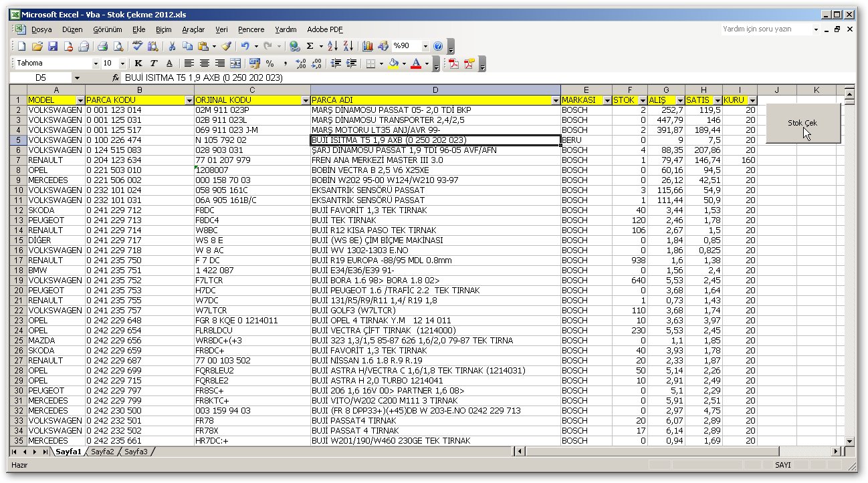Increase decimal places
Viewport: 868px width, 483px height.
point(301,63)
